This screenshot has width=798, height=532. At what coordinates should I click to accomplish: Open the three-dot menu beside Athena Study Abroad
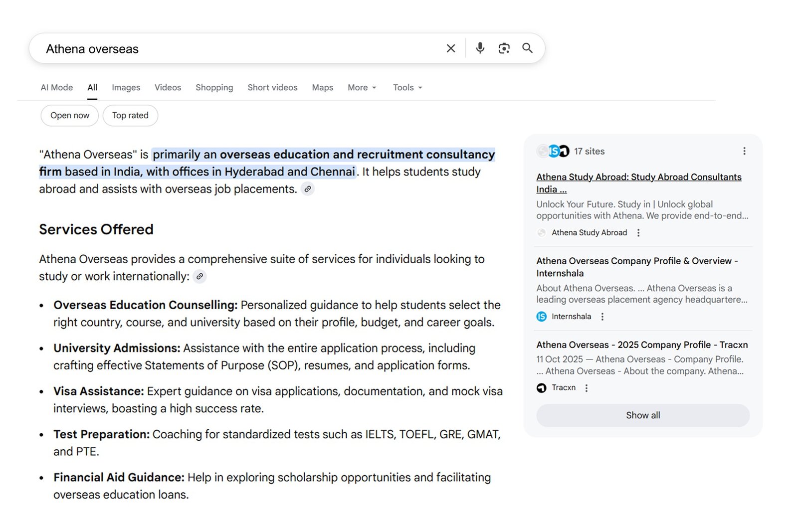[x=638, y=232]
